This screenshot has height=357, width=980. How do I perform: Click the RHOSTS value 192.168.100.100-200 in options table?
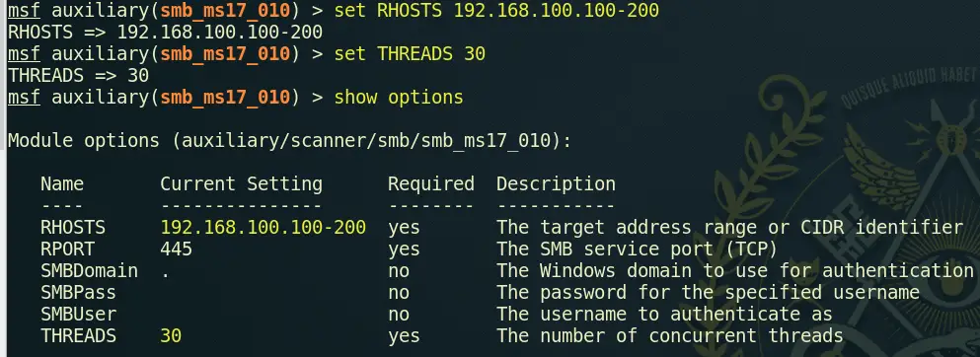(x=264, y=227)
